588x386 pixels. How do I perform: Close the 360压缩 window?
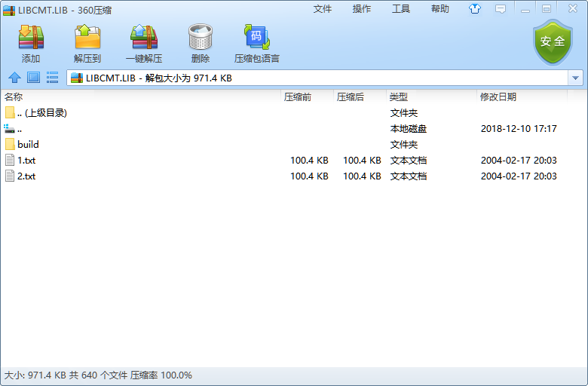[x=573, y=8]
